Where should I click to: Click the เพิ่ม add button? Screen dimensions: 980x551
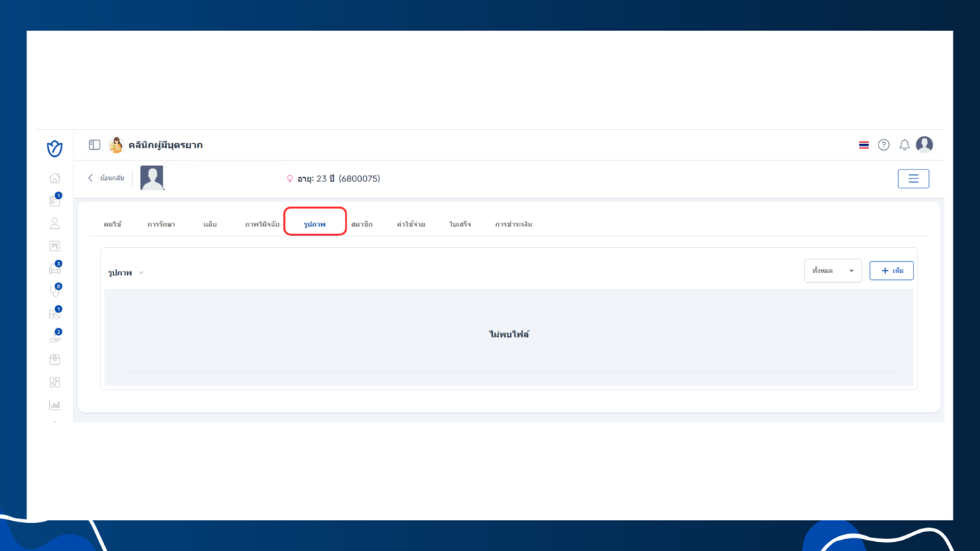[x=892, y=271]
